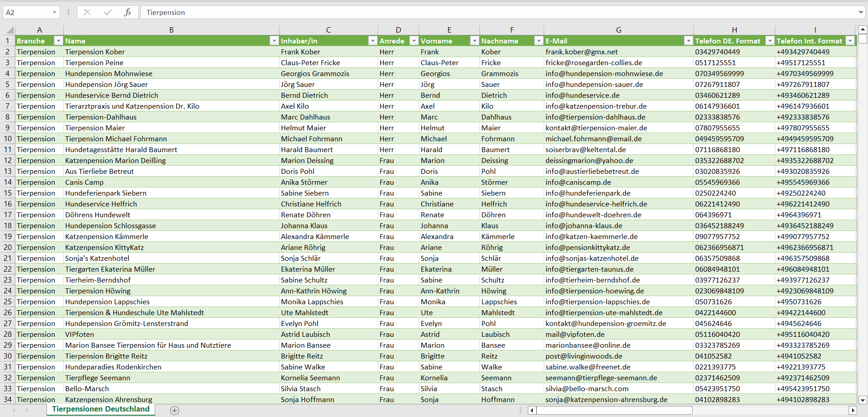Screen dimensions: 868x417
Task: Select Nachname cell Deissing
Action: pos(512,160)
